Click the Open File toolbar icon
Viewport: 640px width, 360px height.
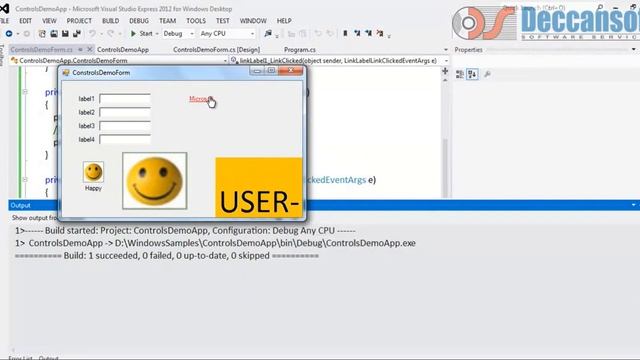[x=54, y=33]
